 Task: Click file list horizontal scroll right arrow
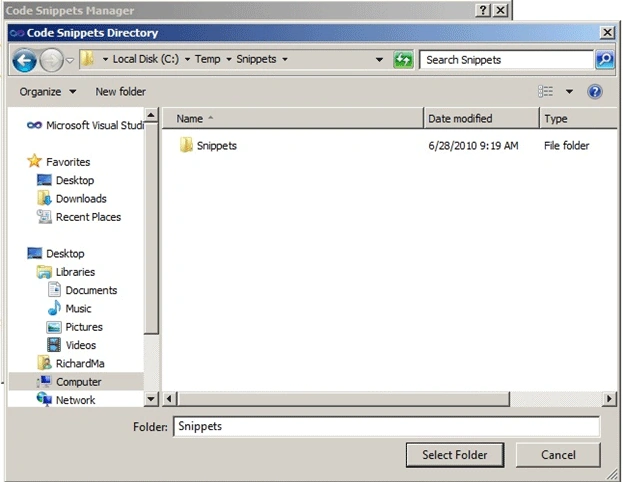tap(609, 399)
